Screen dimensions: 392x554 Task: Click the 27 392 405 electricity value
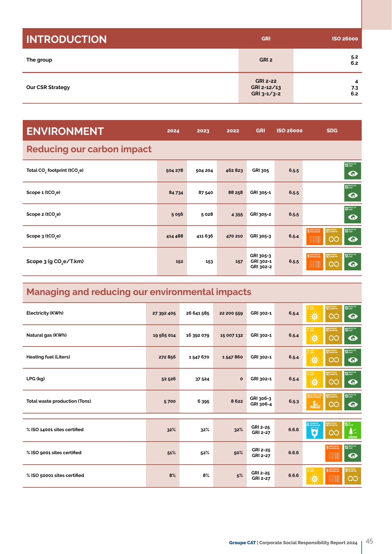click(164, 313)
